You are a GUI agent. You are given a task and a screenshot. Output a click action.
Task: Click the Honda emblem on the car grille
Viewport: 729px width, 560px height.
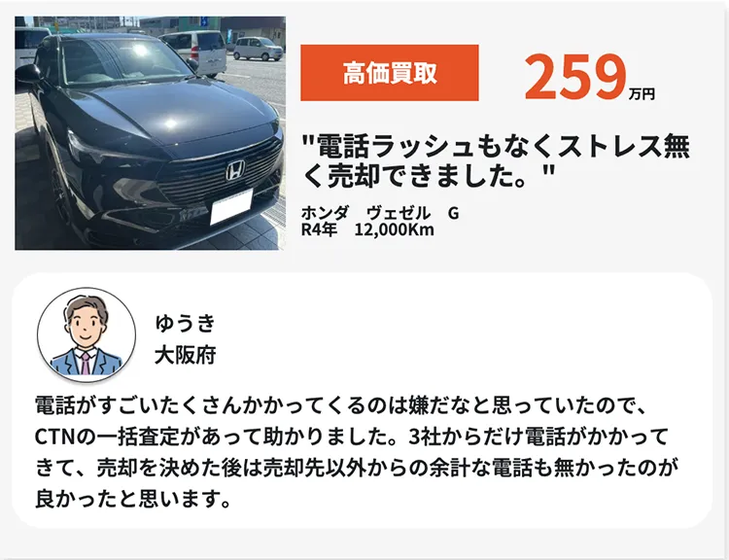[235, 170]
